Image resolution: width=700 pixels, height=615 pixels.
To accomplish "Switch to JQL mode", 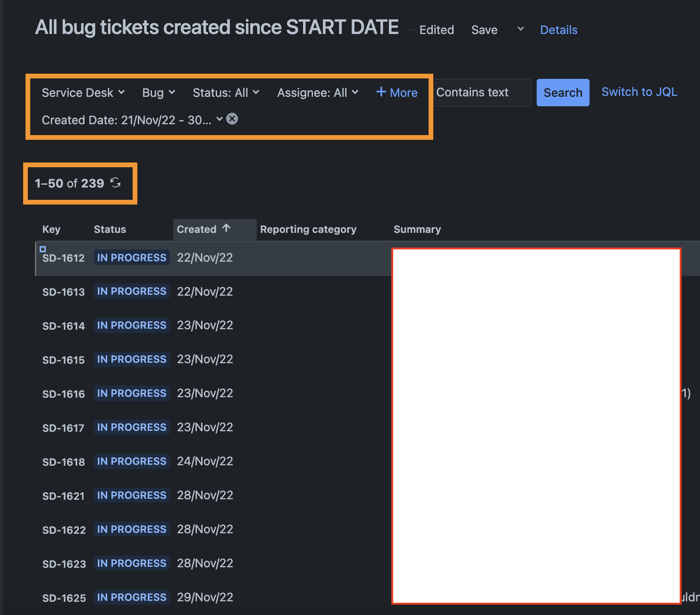I will pyautogui.click(x=639, y=92).
